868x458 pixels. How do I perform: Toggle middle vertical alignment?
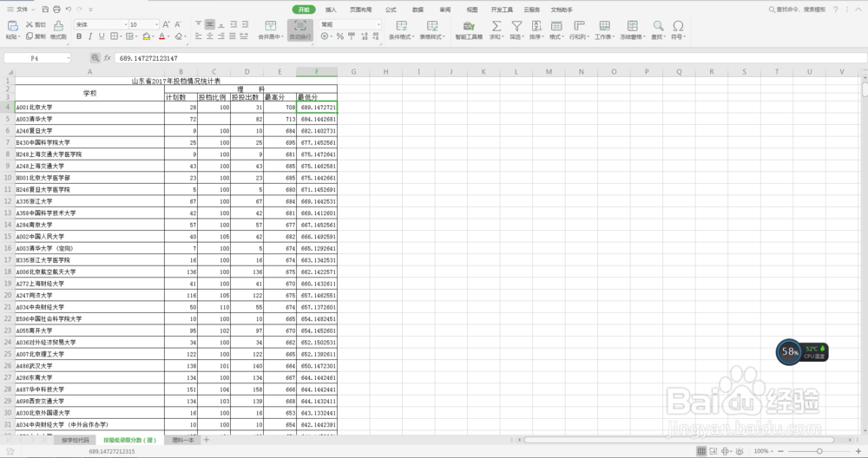[x=210, y=24]
